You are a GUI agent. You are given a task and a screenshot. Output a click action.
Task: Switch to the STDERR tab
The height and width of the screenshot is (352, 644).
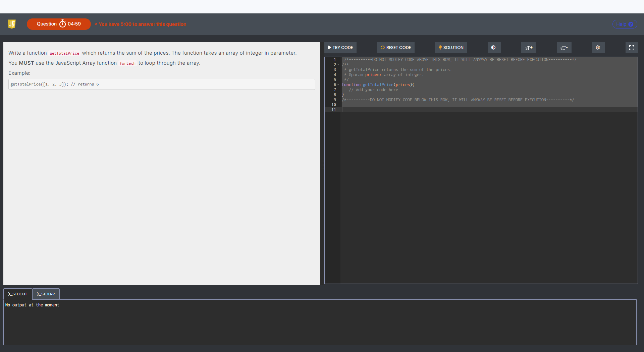pyautogui.click(x=46, y=294)
